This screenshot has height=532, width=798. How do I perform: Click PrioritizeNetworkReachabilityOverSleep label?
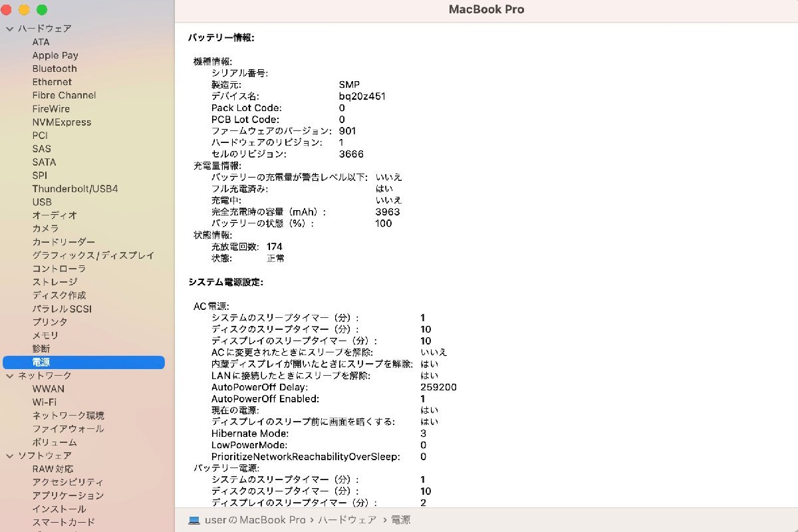306,457
